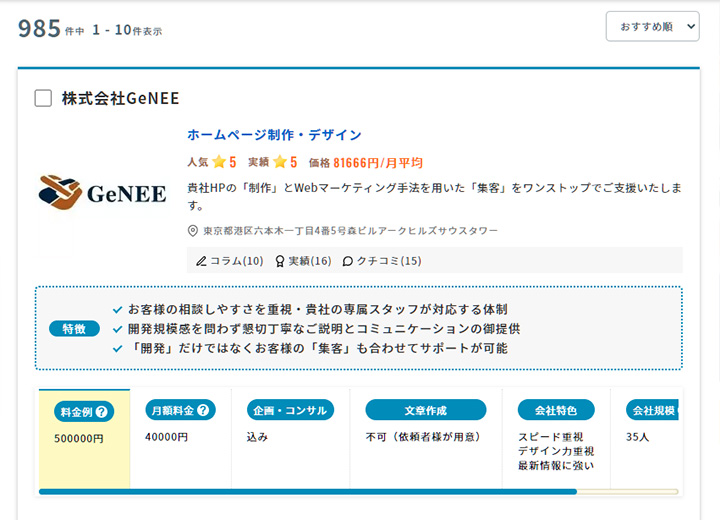Select the 企画・コンサル column header

(x=290, y=410)
